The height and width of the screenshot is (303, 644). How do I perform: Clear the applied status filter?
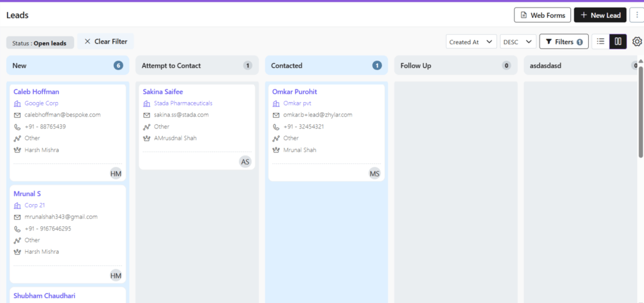point(106,42)
